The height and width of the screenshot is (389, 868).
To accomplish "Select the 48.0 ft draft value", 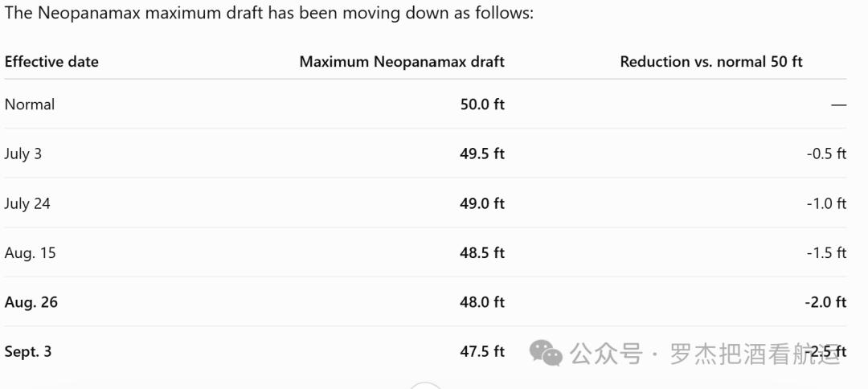I will 482,302.
